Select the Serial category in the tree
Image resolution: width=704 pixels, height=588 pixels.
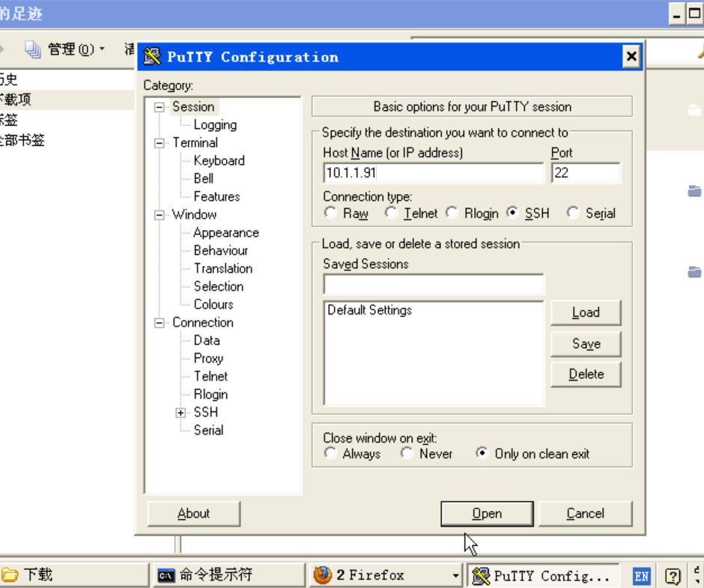point(208,431)
